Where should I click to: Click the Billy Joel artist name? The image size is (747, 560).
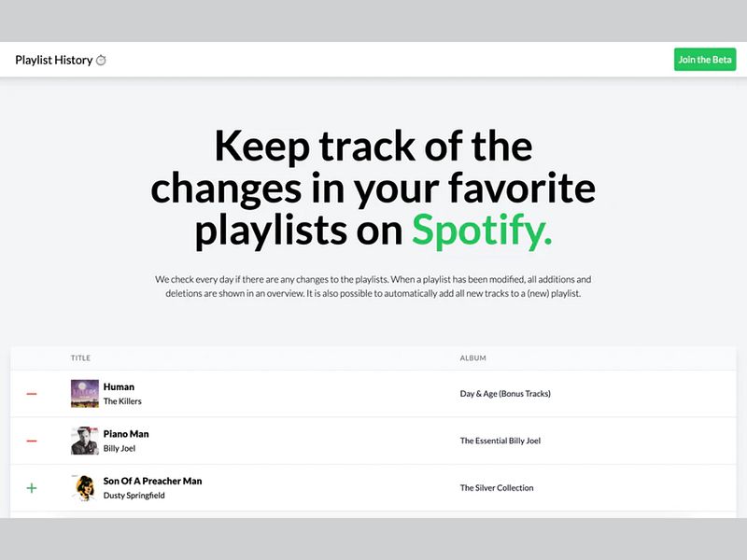point(118,447)
